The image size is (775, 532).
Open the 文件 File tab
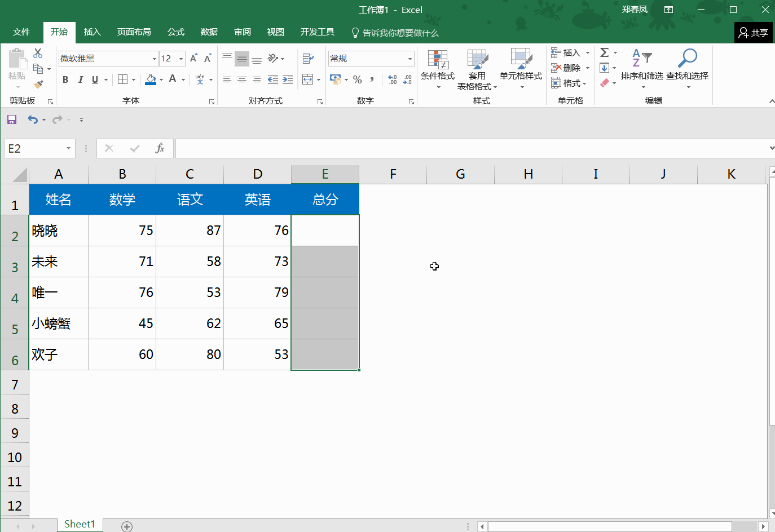click(x=21, y=32)
